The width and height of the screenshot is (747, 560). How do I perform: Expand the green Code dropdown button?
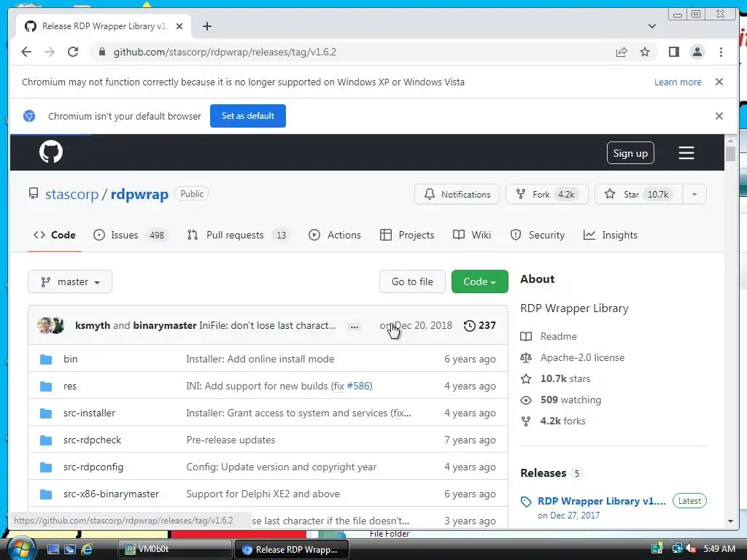coord(479,281)
